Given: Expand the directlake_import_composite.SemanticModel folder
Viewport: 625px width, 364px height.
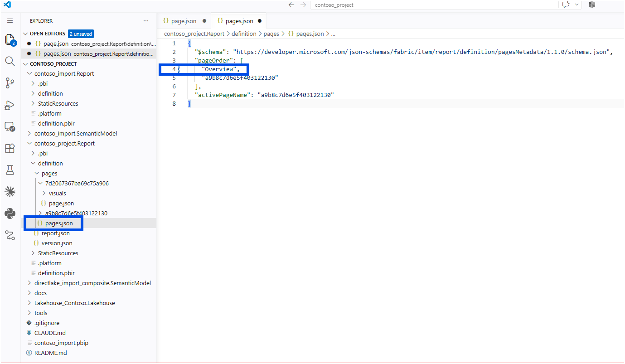Looking at the screenshot, I should click(x=92, y=283).
